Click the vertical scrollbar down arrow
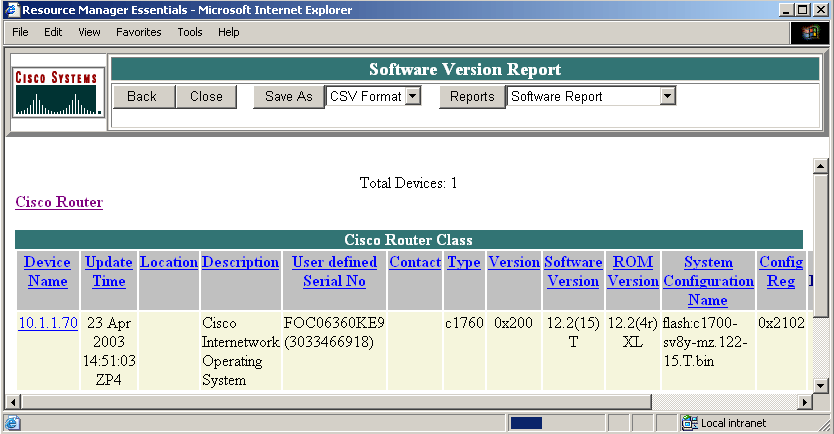Screen dimensions: 834x434 821,386
